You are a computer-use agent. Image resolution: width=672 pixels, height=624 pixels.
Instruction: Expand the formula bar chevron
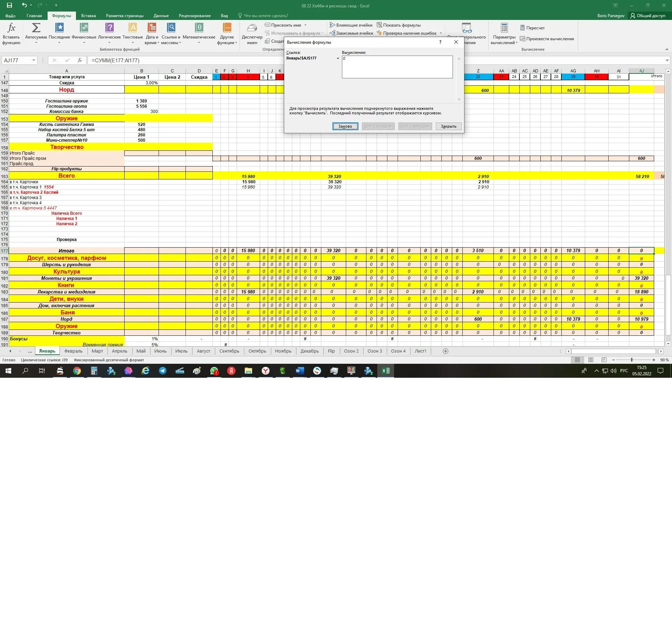[x=667, y=61]
